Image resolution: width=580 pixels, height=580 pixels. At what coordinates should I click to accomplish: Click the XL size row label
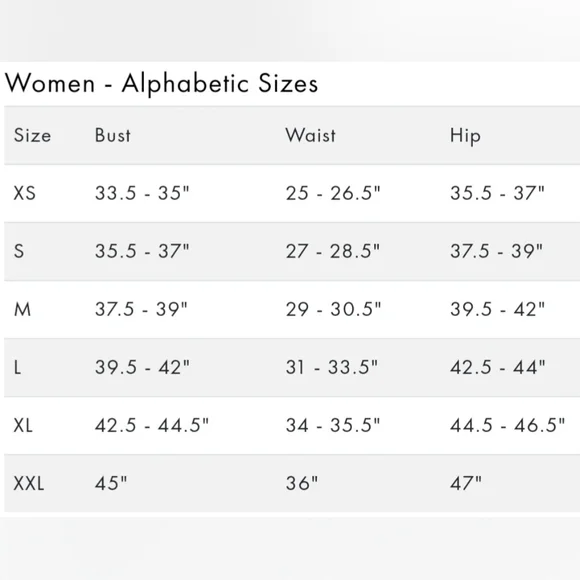pyautogui.click(x=23, y=425)
